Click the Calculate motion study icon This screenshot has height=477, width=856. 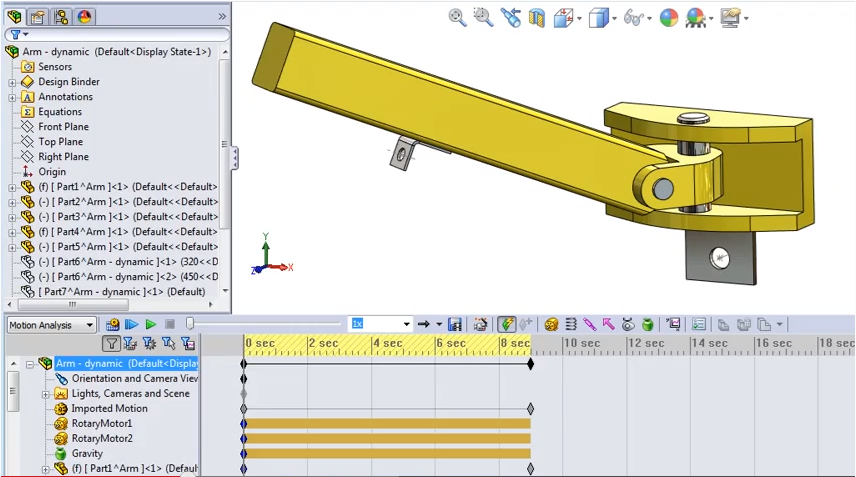[112, 325]
